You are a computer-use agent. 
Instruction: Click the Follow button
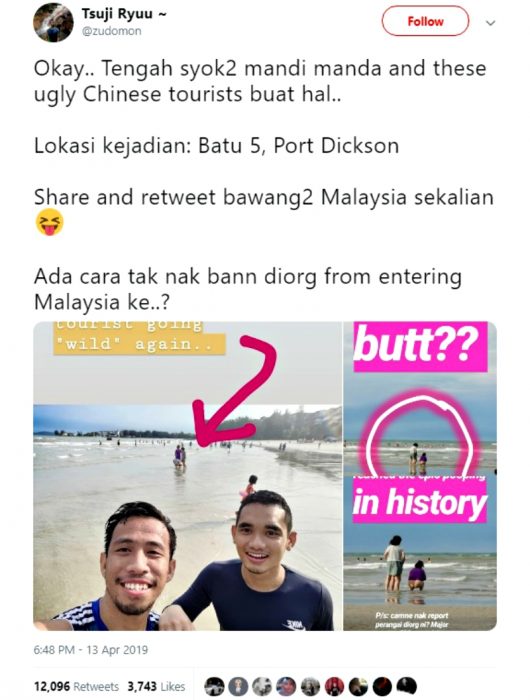point(425,21)
